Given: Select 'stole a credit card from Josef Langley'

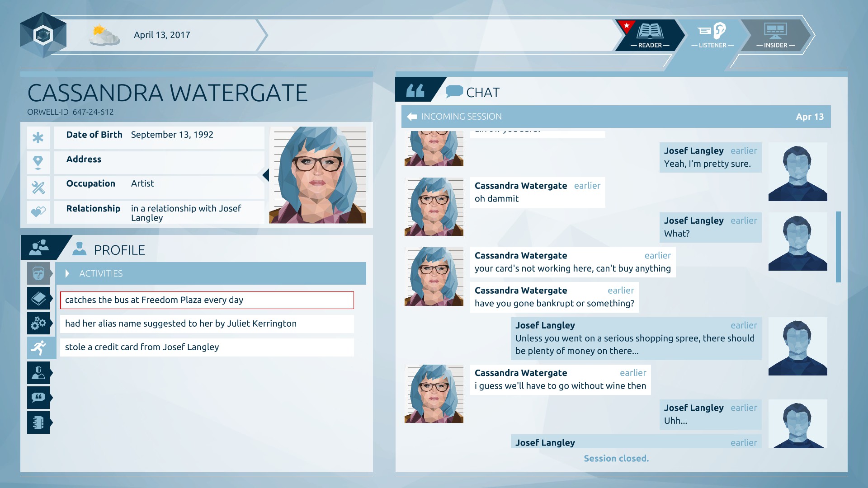Looking at the screenshot, I should [207, 347].
